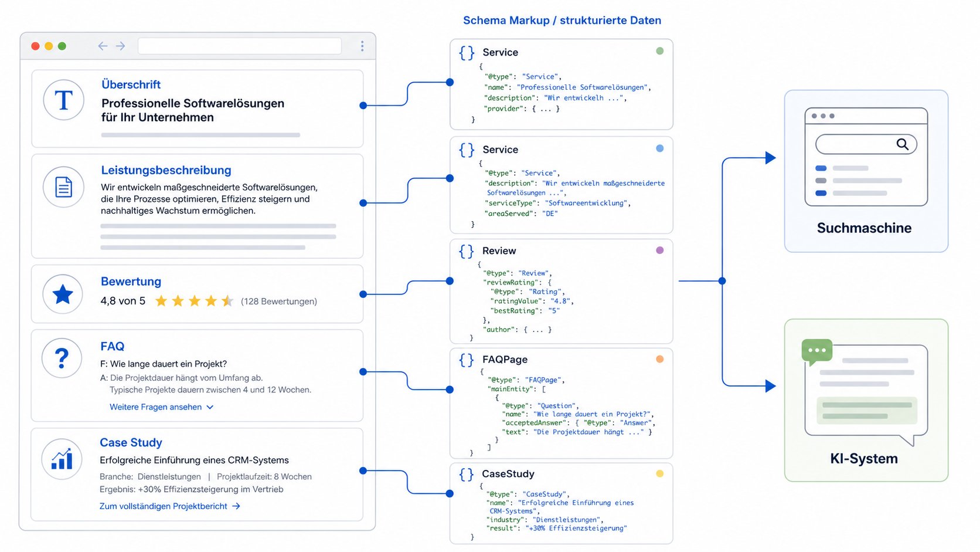Image resolution: width=980 pixels, height=552 pixels.
Task: Click '"bestRating": "5"' code line
Action: point(525,311)
